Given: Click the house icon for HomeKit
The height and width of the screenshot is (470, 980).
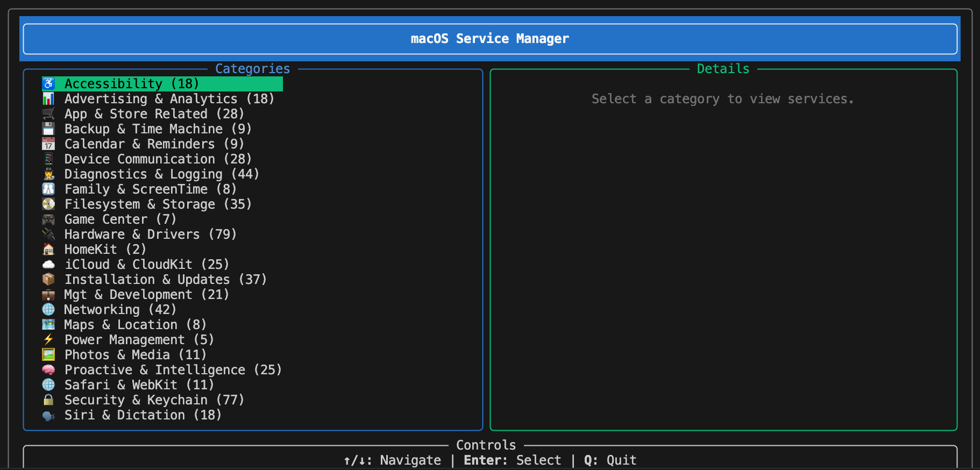Looking at the screenshot, I should tap(48, 249).
